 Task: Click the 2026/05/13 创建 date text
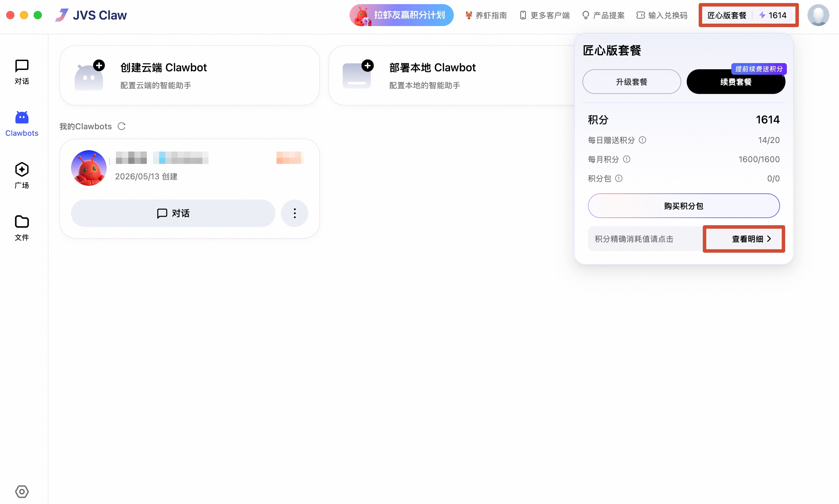pyautogui.click(x=146, y=176)
